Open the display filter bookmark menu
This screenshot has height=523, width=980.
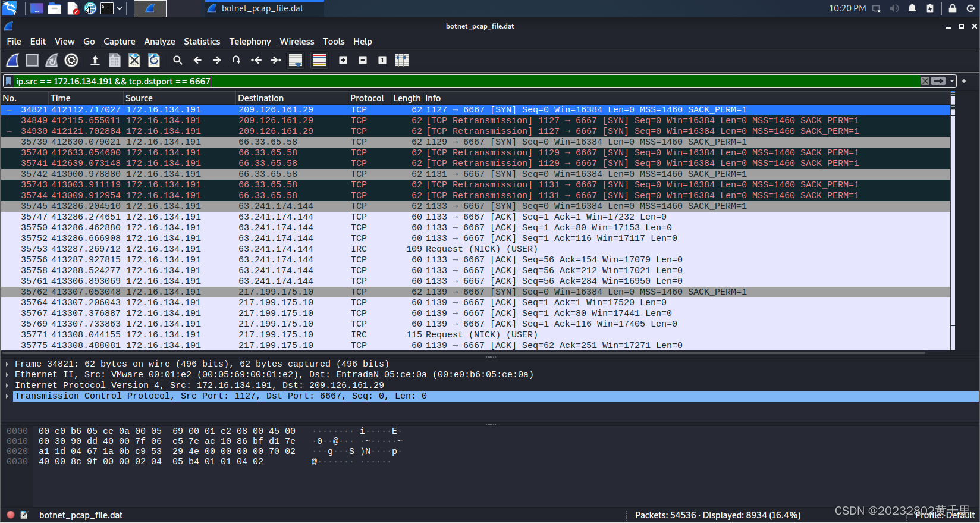coord(8,81)
